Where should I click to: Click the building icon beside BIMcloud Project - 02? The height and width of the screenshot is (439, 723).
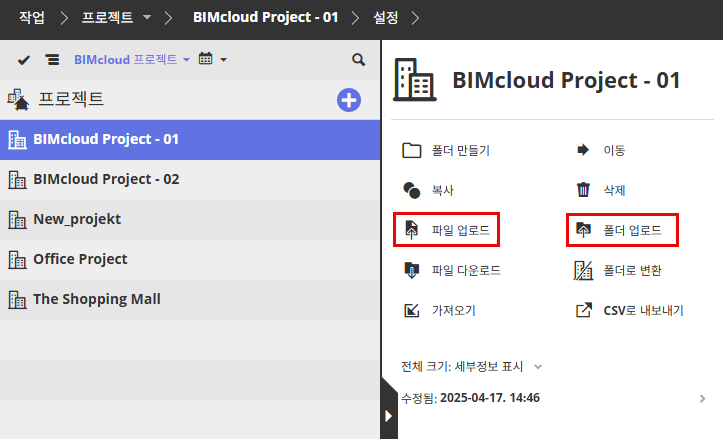[x=17, y=179]
